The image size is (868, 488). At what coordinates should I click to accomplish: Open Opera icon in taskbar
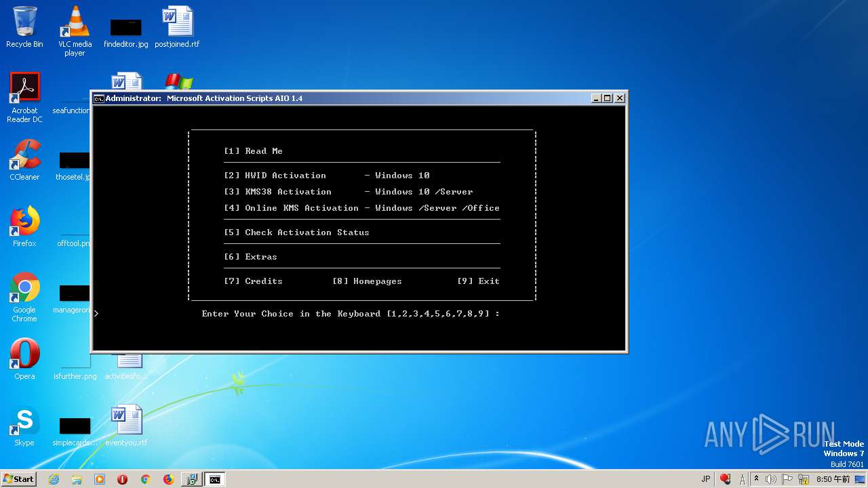pos(123,479)
